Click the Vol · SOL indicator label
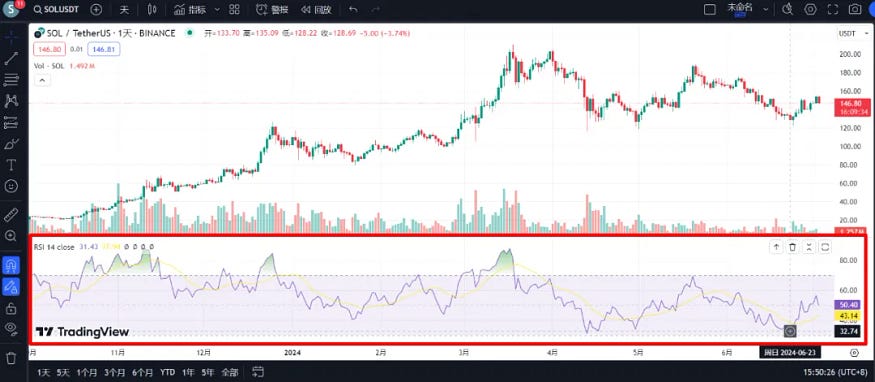The width and height of the screenshot is (875, 382). 50,66
